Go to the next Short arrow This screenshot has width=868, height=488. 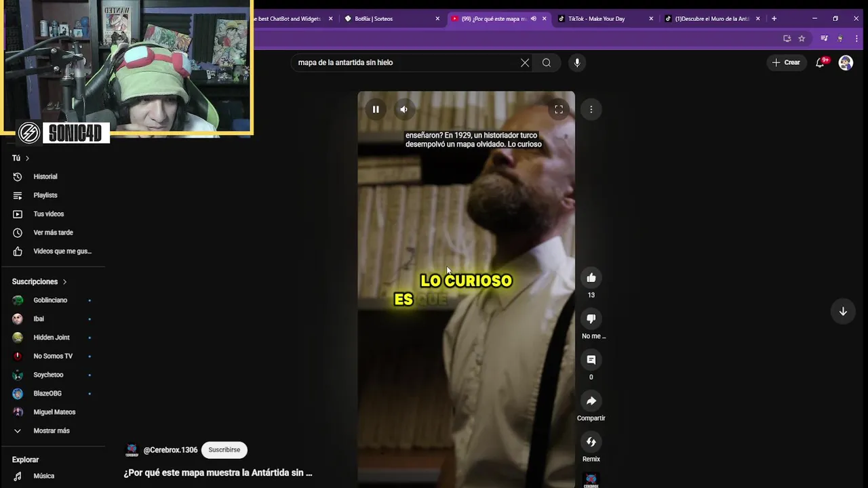click(x=843, y=311)
